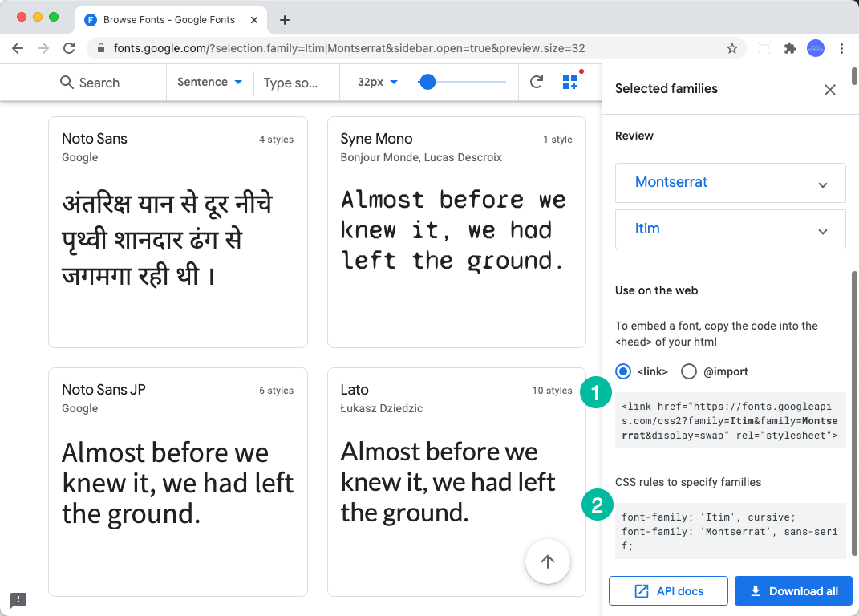Bookmark this page with the star icon

pyautogui.click(x=732, y=48)
